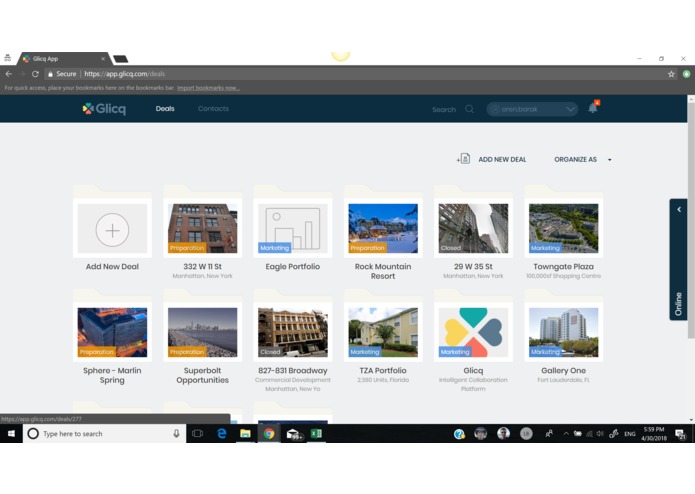
Task: Click the People icon in tray
Action: click(549, 434)
